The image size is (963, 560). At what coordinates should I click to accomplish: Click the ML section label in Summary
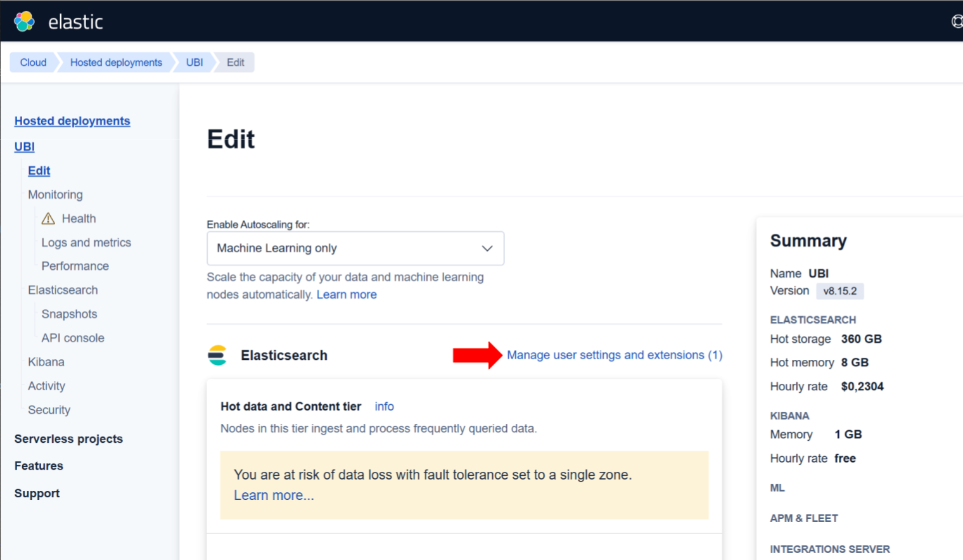click(x=777, y=488)
